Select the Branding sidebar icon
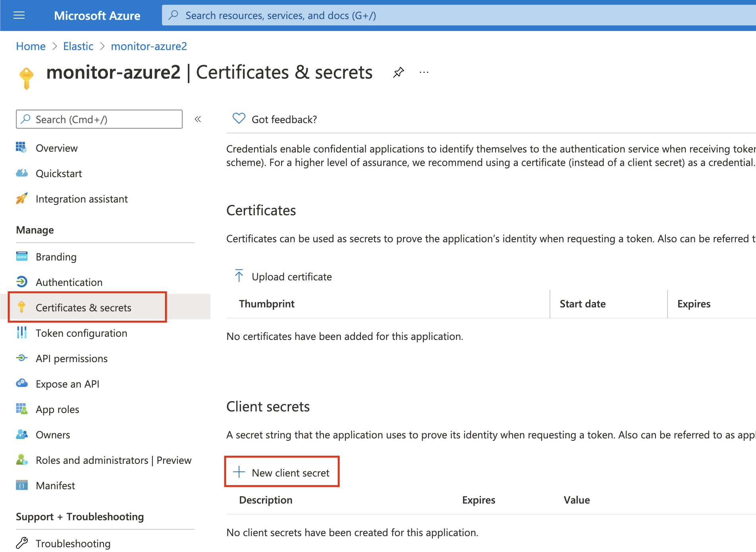This screenshot has width=756, height=552. [22, 257]
